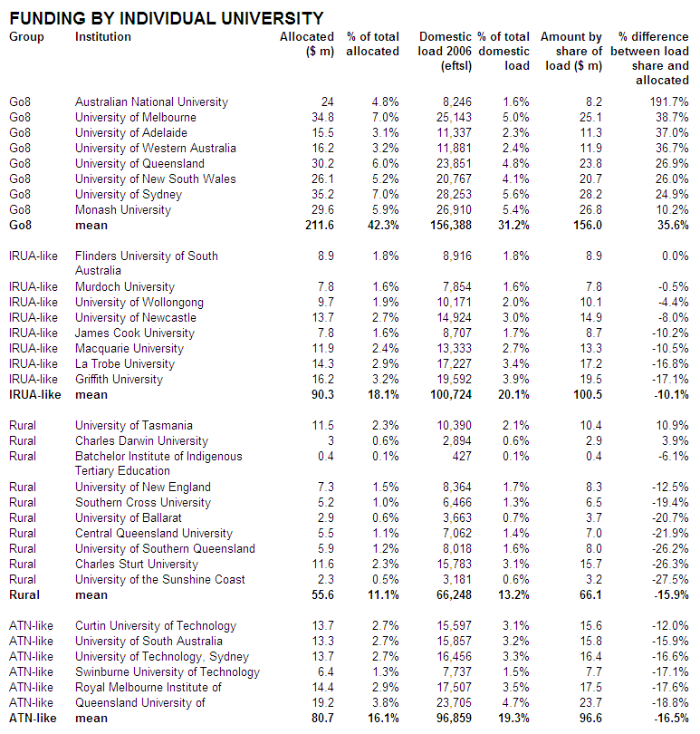Select ATN-like mean allocated '80.7'

[323, 718]
